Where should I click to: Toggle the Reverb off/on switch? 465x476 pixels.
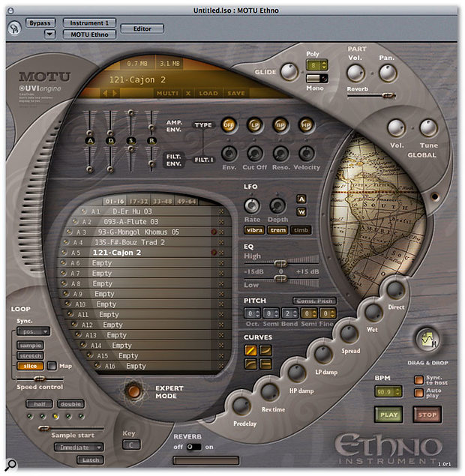point(194,447)
